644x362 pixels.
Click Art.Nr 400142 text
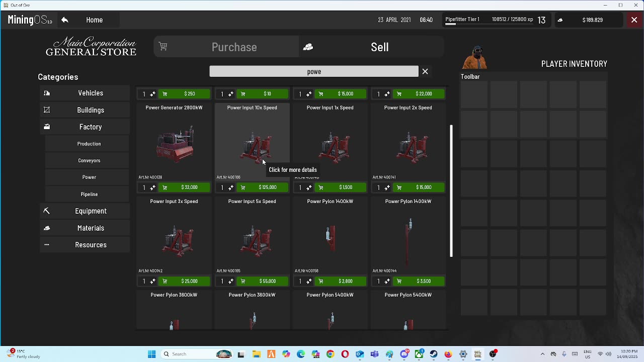(150, 271)
